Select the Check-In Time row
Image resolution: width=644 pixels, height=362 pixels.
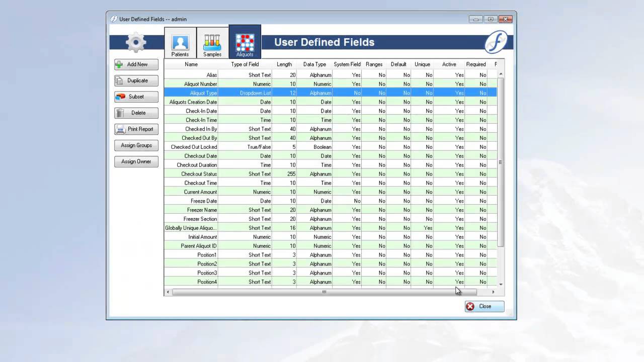coord(331,120)
